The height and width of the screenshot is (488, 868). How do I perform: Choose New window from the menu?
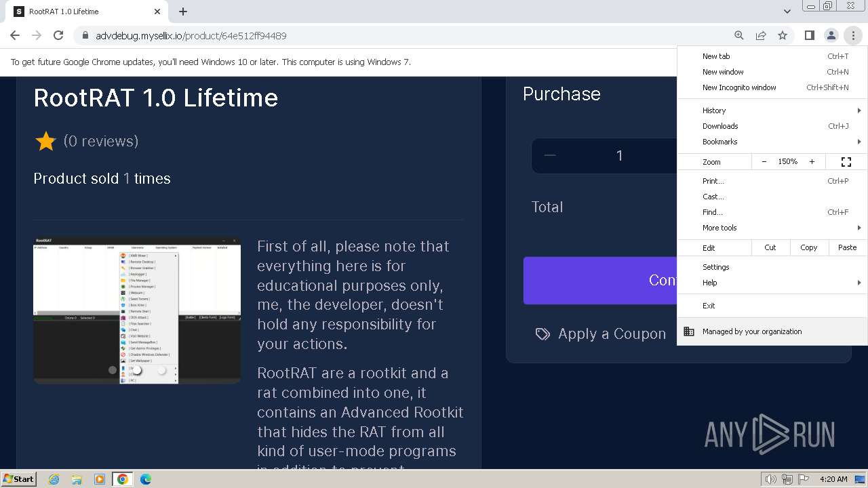point(772,72)
